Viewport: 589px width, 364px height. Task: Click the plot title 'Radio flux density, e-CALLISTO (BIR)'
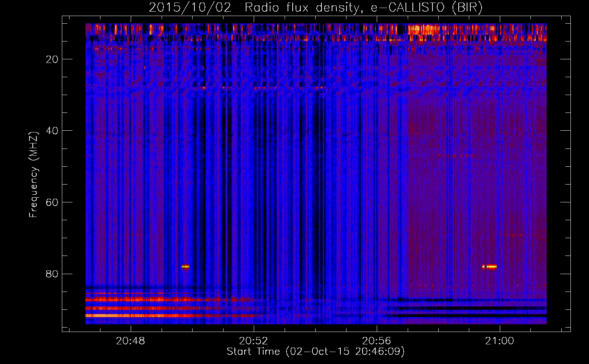pyautogui.click(x=363, y=8)
